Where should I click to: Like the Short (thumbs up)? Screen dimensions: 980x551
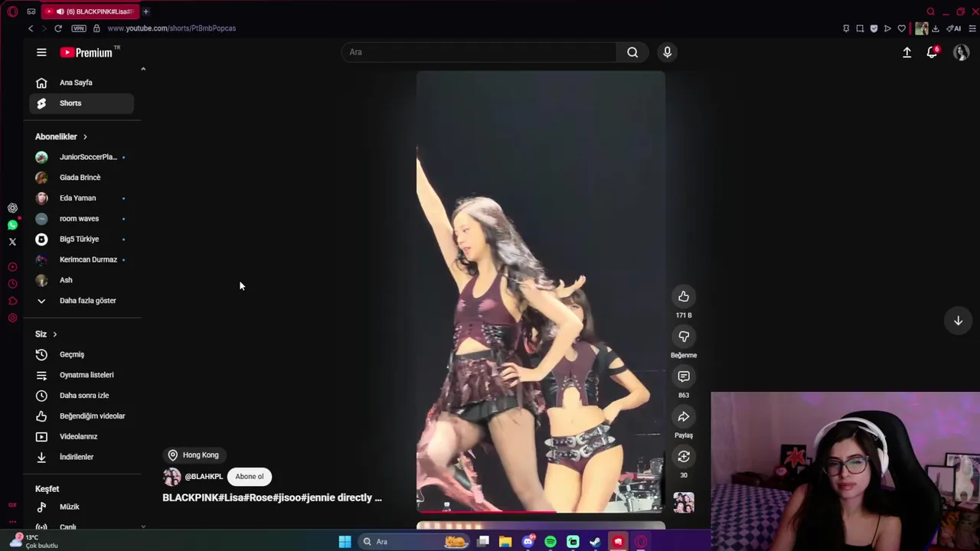(684, 297)
